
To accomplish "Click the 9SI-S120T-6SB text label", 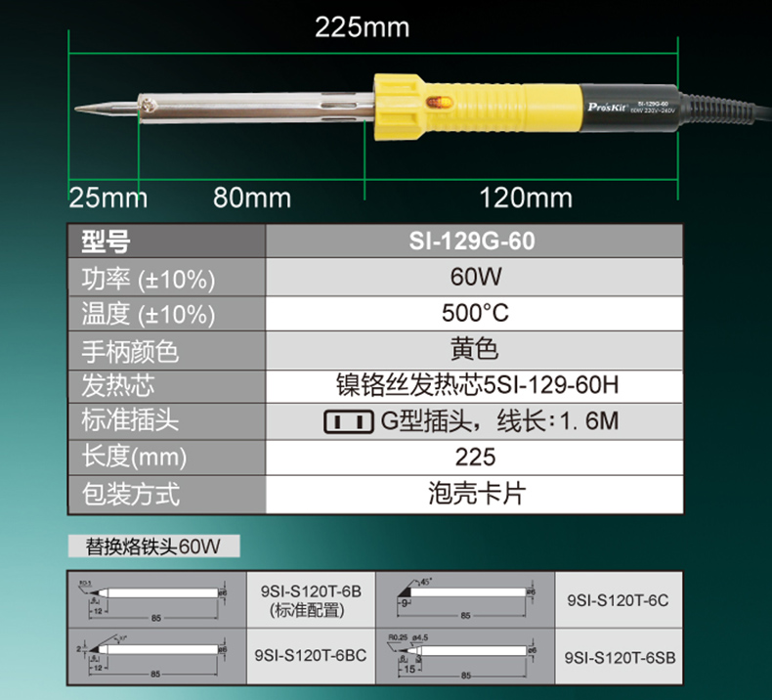I will (620, 657).
